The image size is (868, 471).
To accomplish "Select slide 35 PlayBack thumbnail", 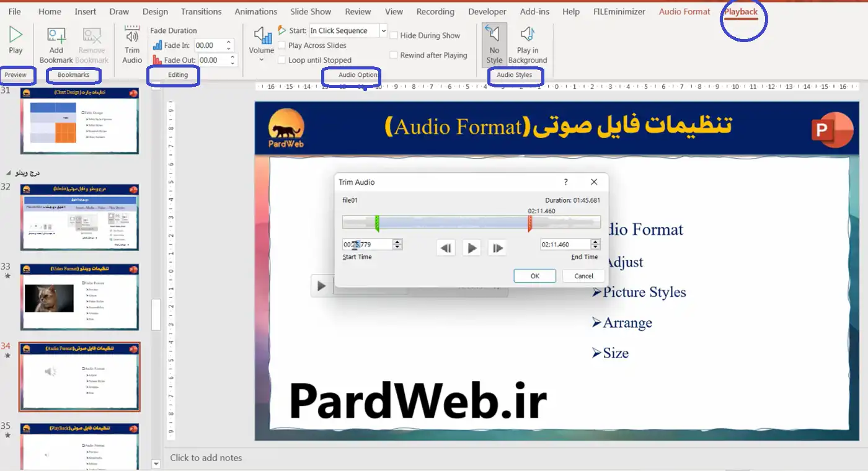I will pyautogui.click(x=79, y=446).
